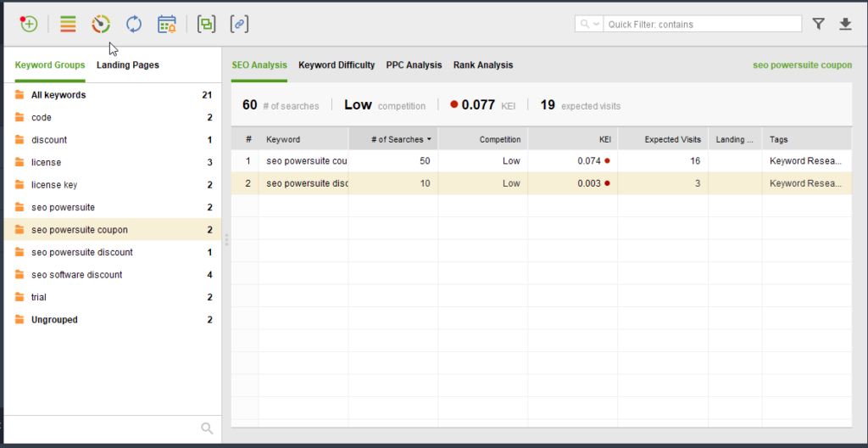The image size is (868, 448).
Task: Click the blue refresh arrows icon
Action: coord(134,24)
